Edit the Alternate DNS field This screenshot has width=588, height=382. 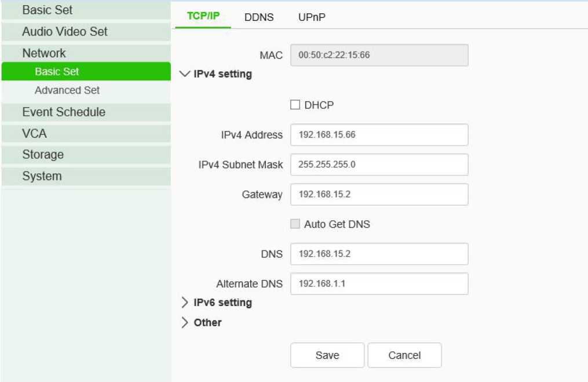coord(379,284)
